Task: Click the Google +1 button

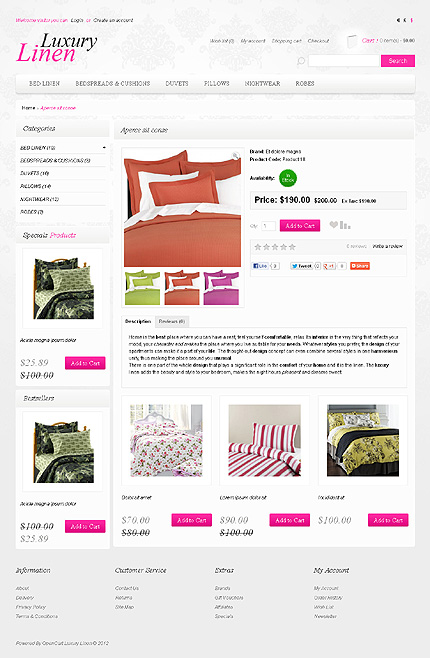Action: 329,266
